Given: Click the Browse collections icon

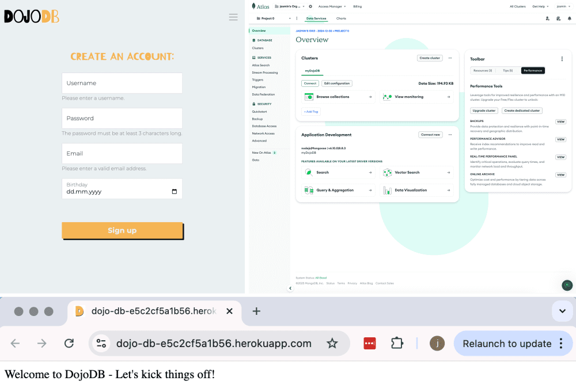Looking at the screenshot, I should pyautogui.click(x=309, y=97).
